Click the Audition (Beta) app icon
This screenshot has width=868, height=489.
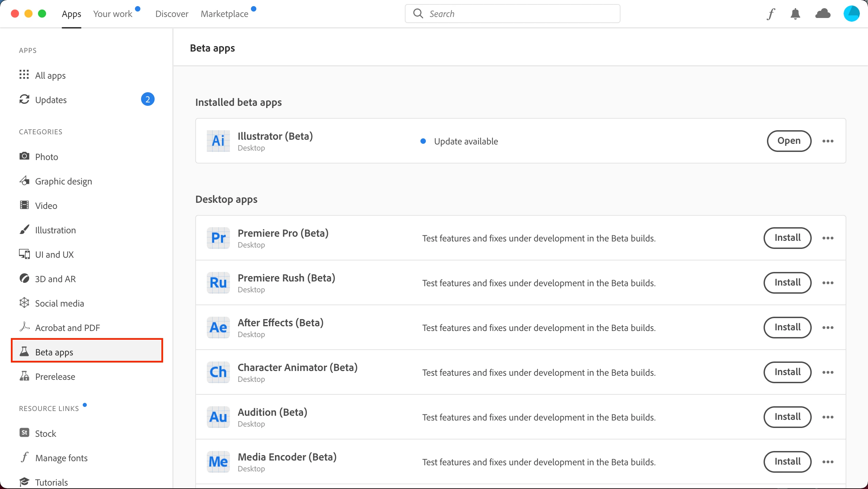coord(218,417)
